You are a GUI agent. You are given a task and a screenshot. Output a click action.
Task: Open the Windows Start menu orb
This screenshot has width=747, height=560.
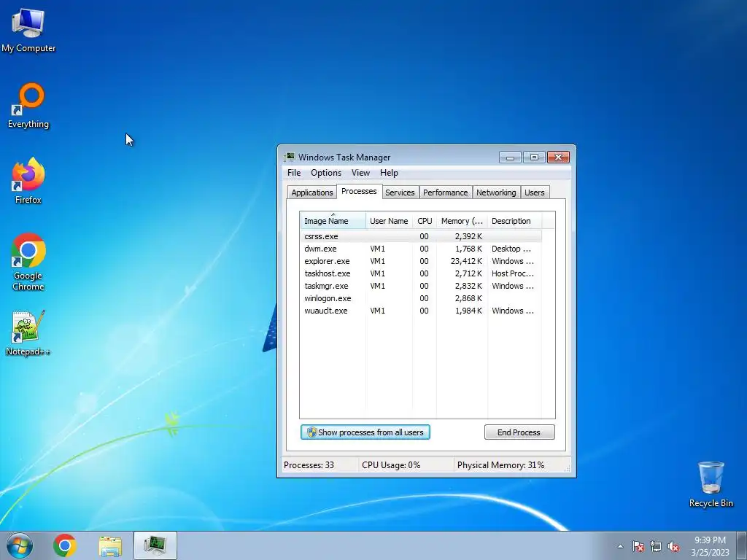point(20,545)
